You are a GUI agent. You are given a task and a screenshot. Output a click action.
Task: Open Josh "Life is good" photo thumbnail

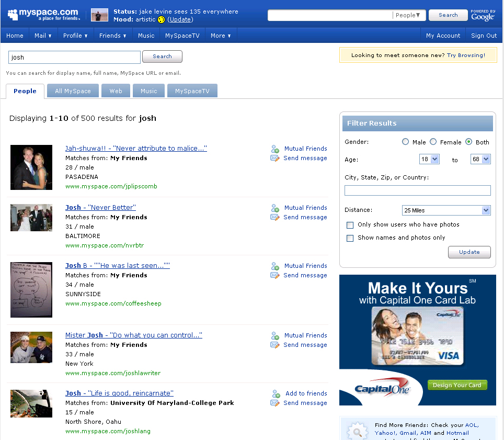[31, 404]
